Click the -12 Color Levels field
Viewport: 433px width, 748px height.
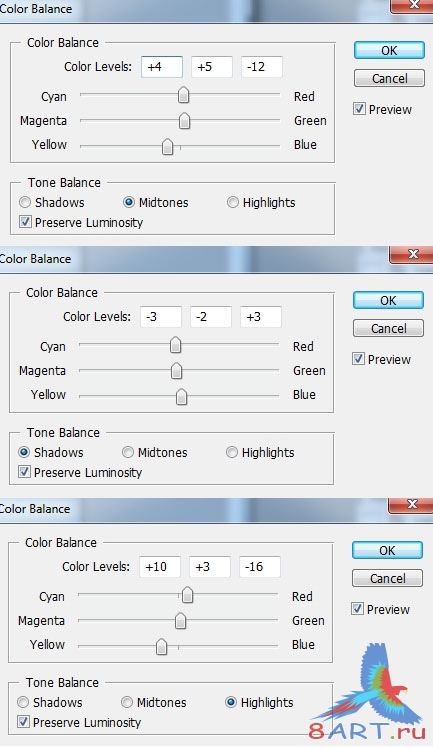click(x=262, y=67)
